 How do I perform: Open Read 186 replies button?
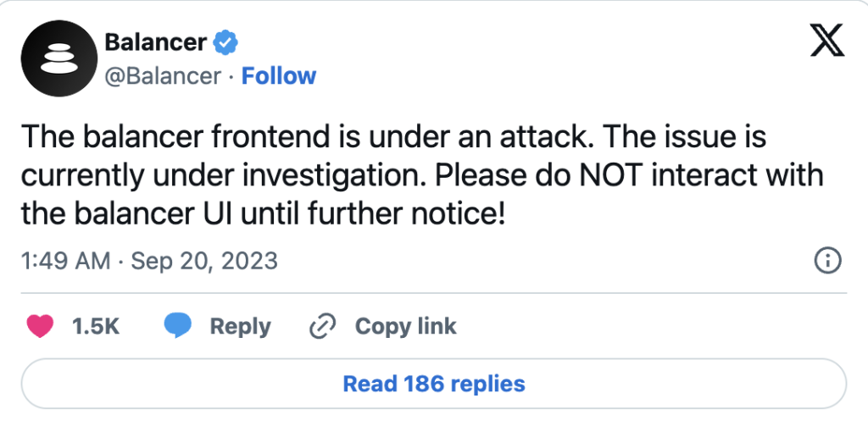pos(433,384)
